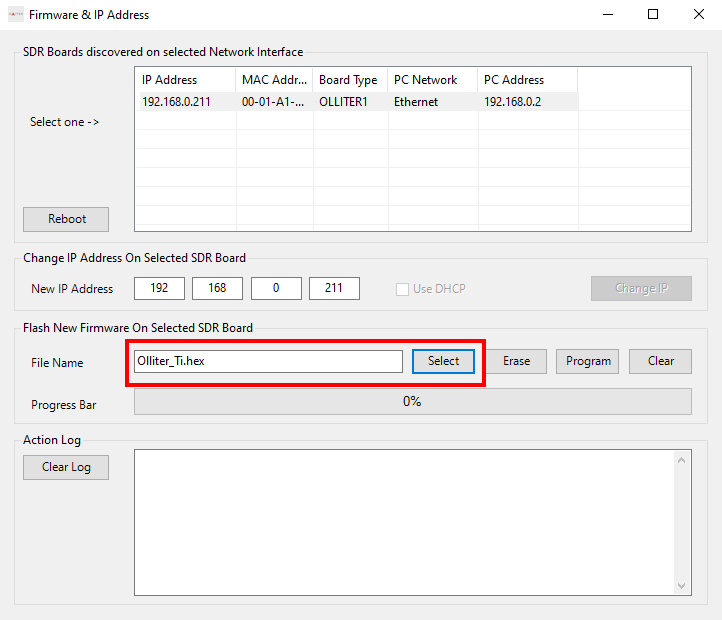The image size is (722, 620).
Task: Click the 0% progress bar
Action: (x=413, y=402)
